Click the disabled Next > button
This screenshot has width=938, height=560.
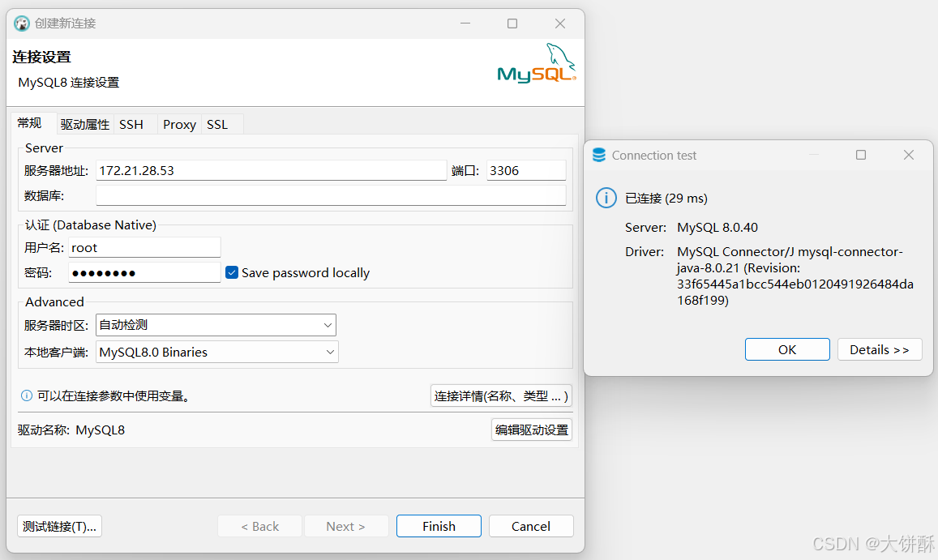345,526
